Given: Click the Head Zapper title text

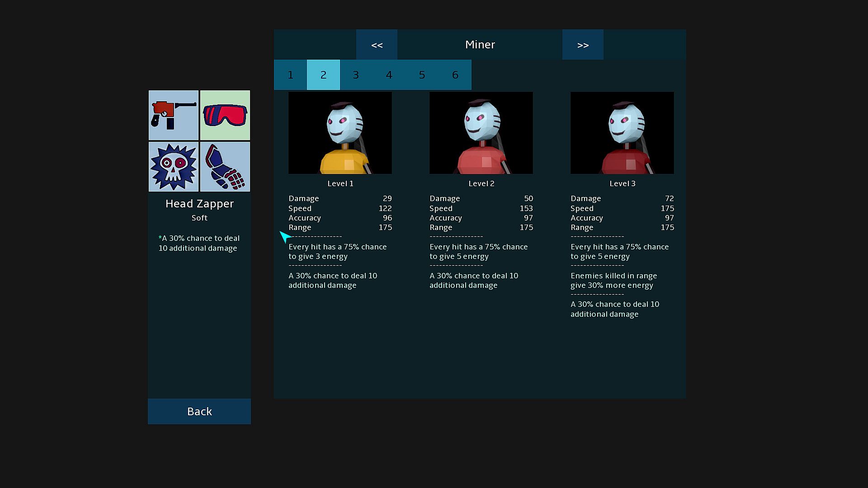Looking at the screenshot, I should coord(199,204).
